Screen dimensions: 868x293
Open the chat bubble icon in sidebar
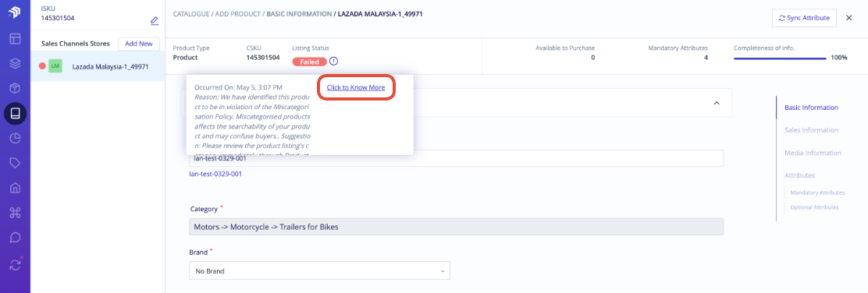point(15,237)
